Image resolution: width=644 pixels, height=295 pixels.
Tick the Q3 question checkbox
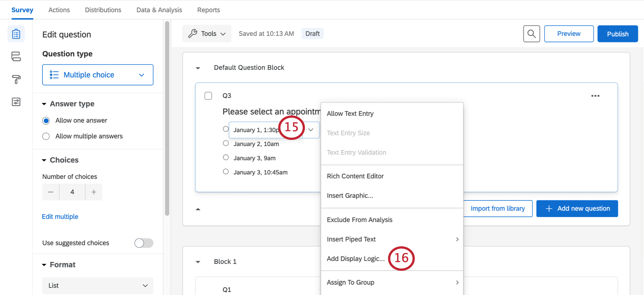(x=208, y=96)
